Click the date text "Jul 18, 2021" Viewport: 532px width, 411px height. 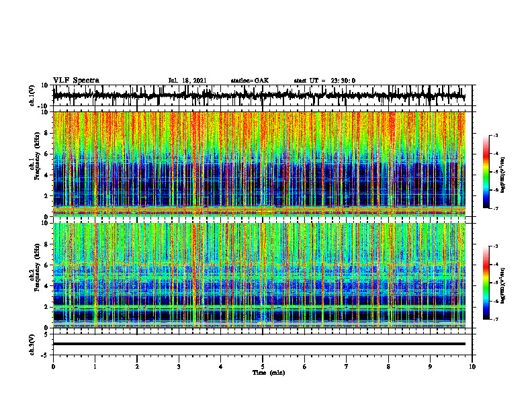click(187, 81)
